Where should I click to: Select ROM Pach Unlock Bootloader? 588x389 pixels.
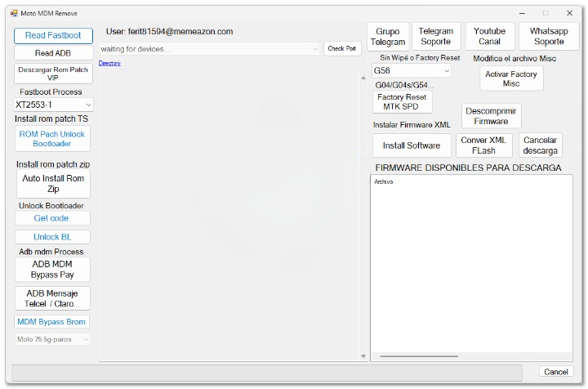[x=53, y=139]
